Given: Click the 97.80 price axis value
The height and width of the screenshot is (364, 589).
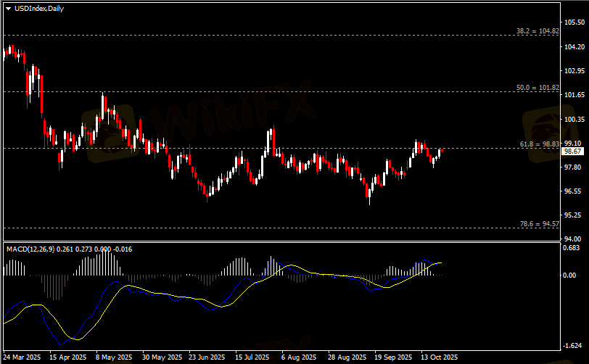Looking at the screenshot, I should pos(573,167).
